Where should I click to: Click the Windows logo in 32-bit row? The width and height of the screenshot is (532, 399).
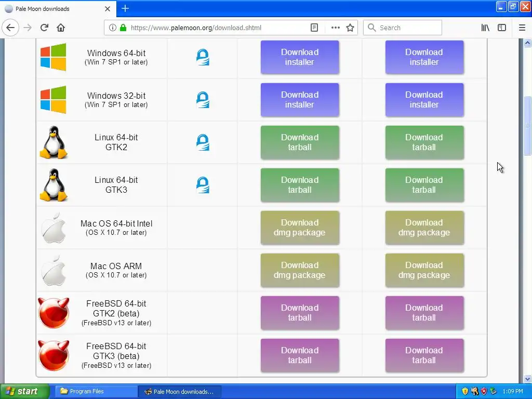[54, 100]
